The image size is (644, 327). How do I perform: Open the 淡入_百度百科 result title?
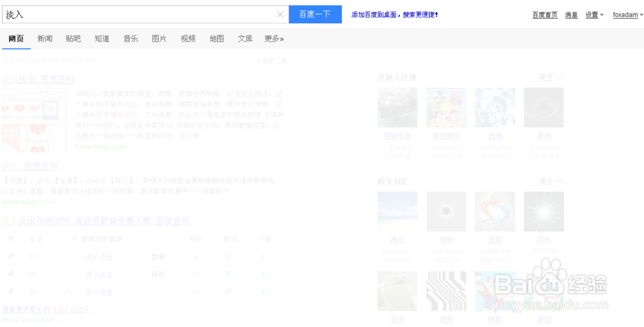tap(30, 166)
